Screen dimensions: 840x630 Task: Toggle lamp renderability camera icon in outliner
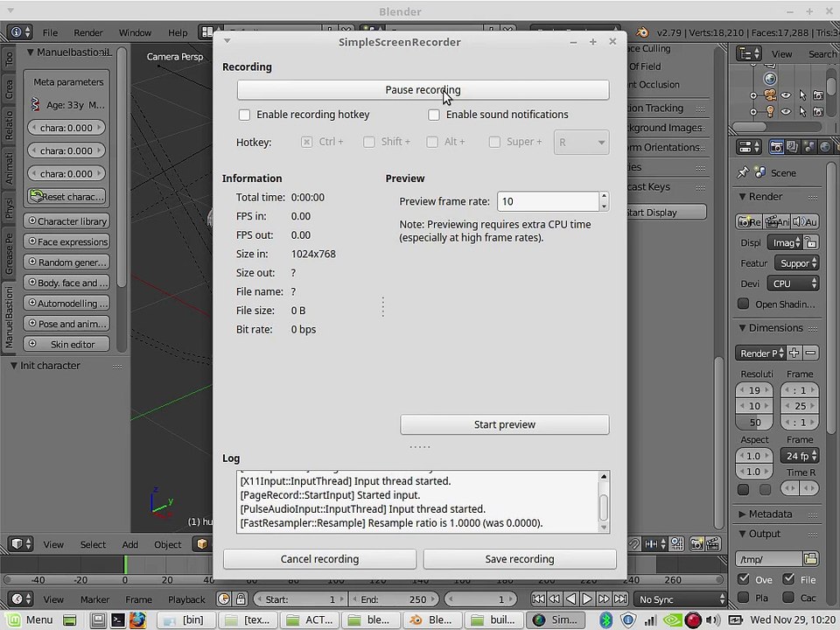[818, 111]
